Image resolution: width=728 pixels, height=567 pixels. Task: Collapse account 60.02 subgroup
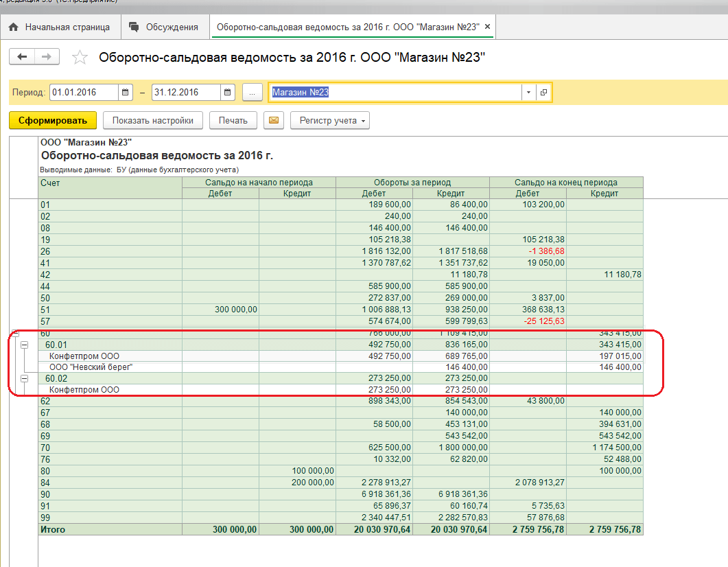[x=25, y=378]
